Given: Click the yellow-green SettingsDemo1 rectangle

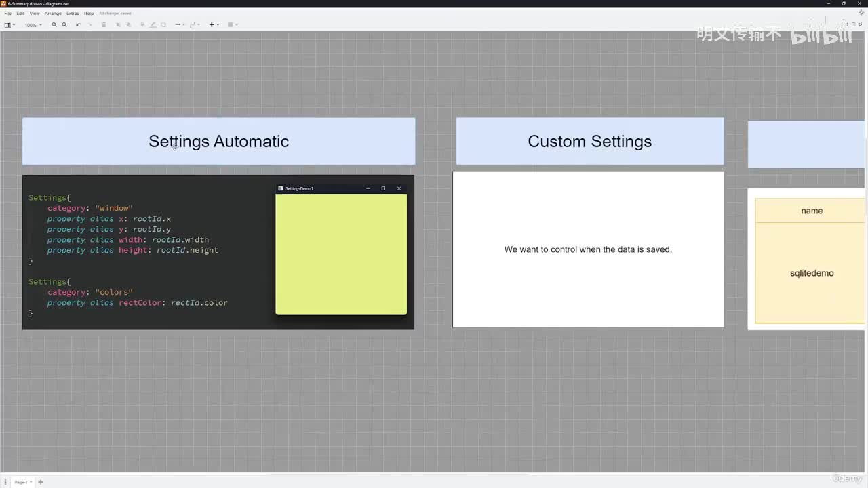Looking at the screenshot, I should (x=340, y=254).
